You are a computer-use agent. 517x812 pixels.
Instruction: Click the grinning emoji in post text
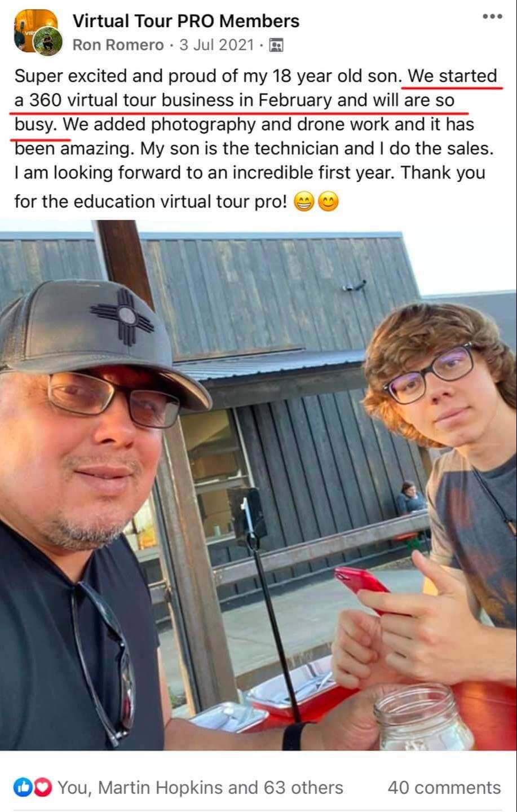[304, 202]
